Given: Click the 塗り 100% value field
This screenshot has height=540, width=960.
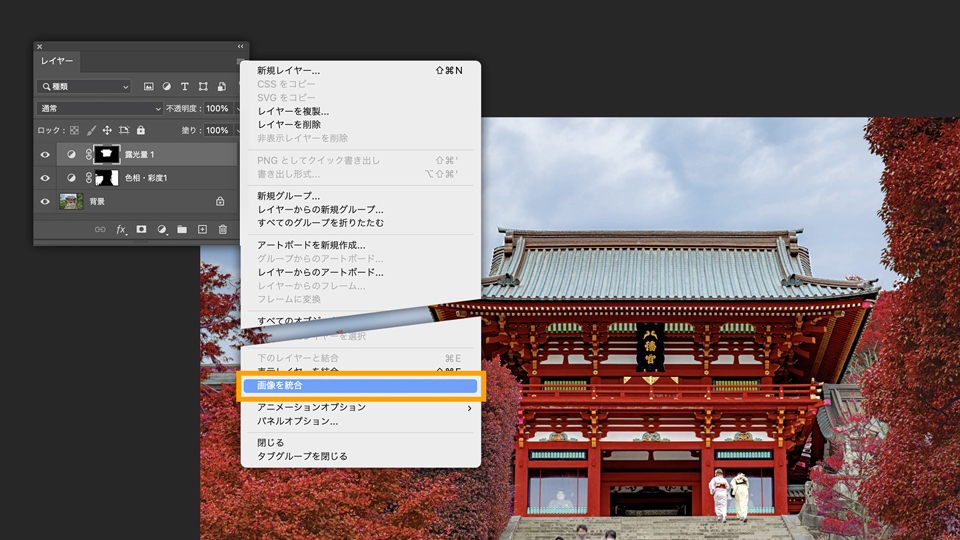Looking at the screenshot, I should pyautogui.click(x=217, y=130).
